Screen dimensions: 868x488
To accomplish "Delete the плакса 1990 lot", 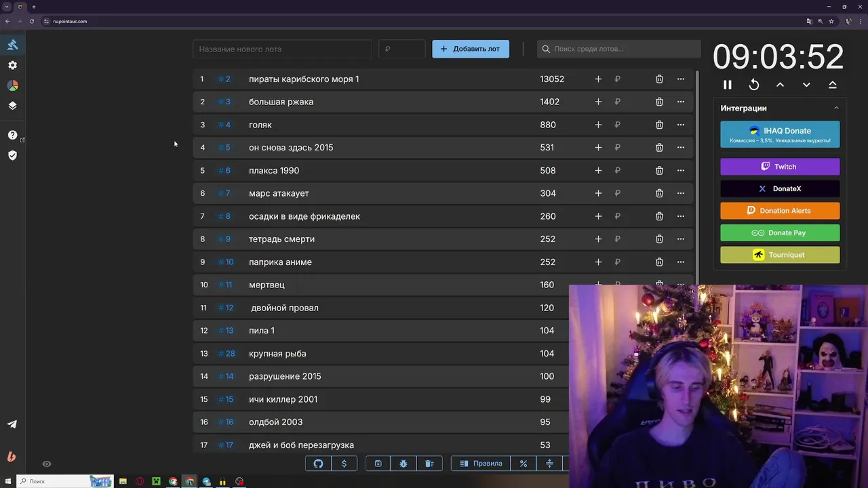I will pyautogui.click(x=659, y=171).
